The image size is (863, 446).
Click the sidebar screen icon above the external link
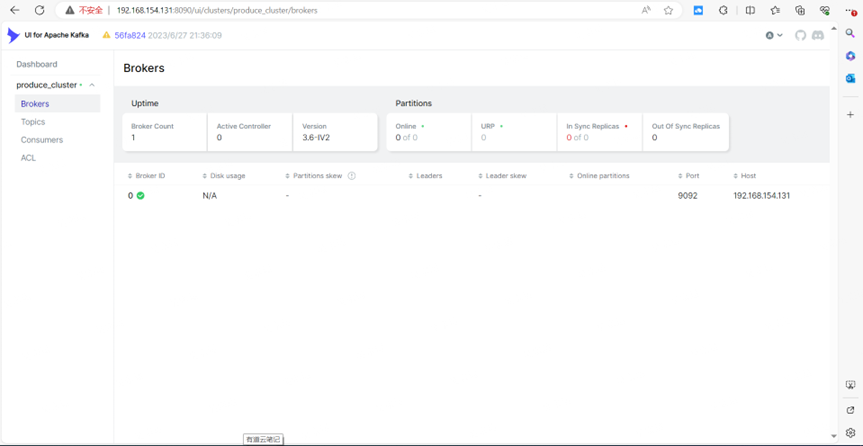850,385
